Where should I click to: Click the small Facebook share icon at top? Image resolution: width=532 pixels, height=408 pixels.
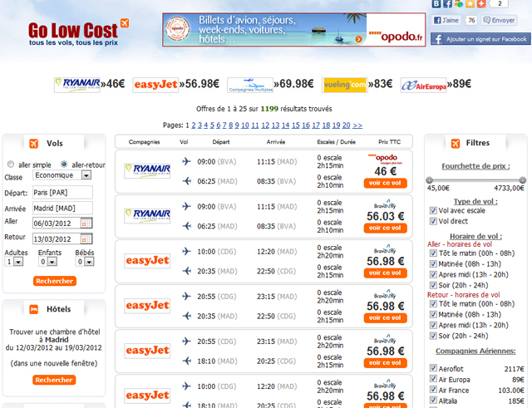click(447, 3)
